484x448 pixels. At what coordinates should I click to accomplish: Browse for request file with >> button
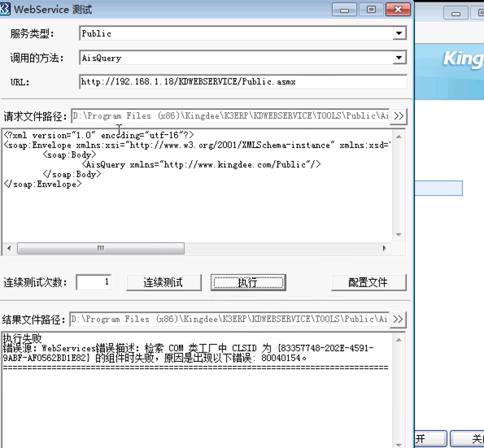tap(399, 116)
